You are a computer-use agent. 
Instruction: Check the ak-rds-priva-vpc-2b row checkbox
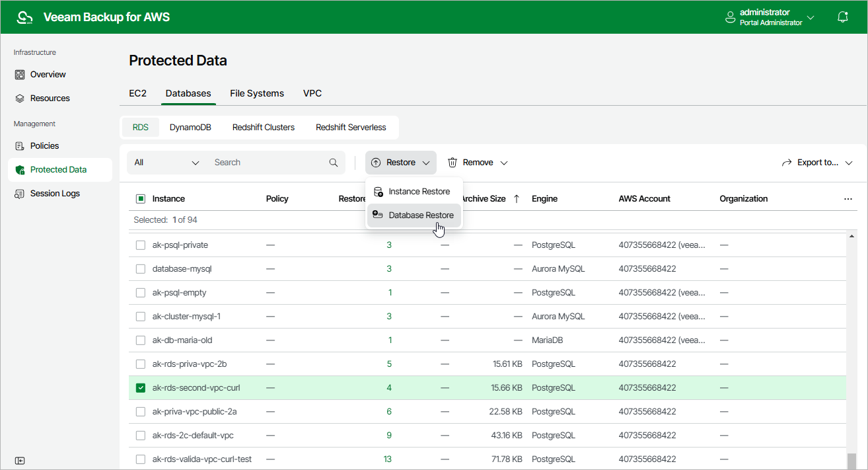pyautogui.click(x=141, y=364)
